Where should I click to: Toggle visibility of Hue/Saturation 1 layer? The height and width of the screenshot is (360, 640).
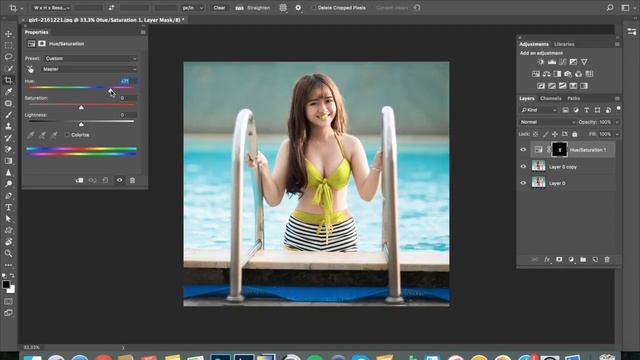pyautogui.click(x=523, y=150)
